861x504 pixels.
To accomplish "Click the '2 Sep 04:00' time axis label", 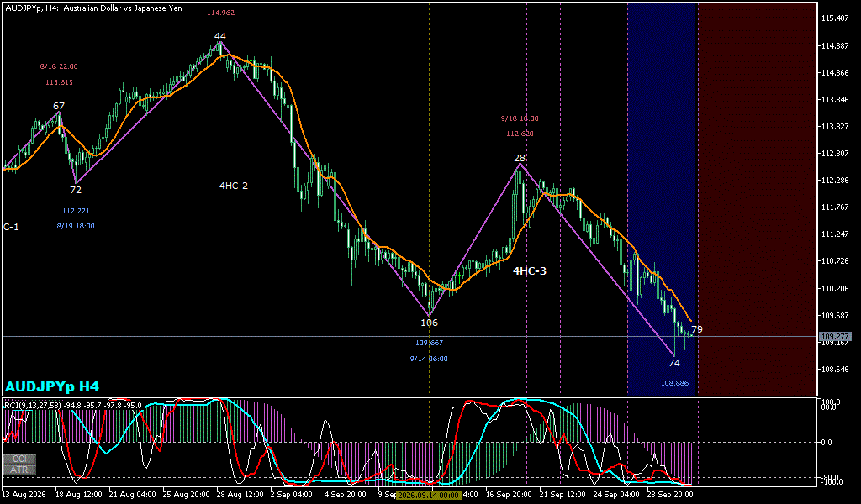I will point(292,494).
